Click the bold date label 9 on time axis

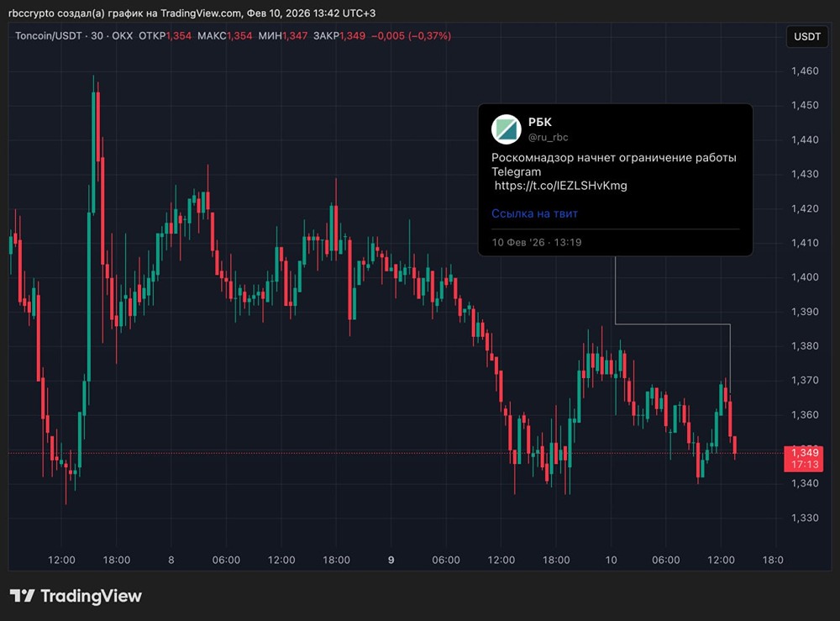coord(391,560)
